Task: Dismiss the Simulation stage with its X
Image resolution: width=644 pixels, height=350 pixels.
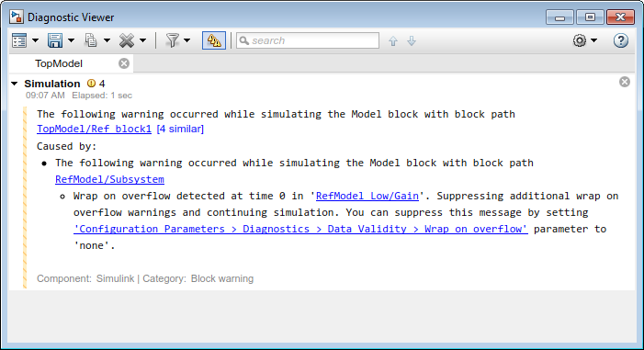Action: (625, 82)
